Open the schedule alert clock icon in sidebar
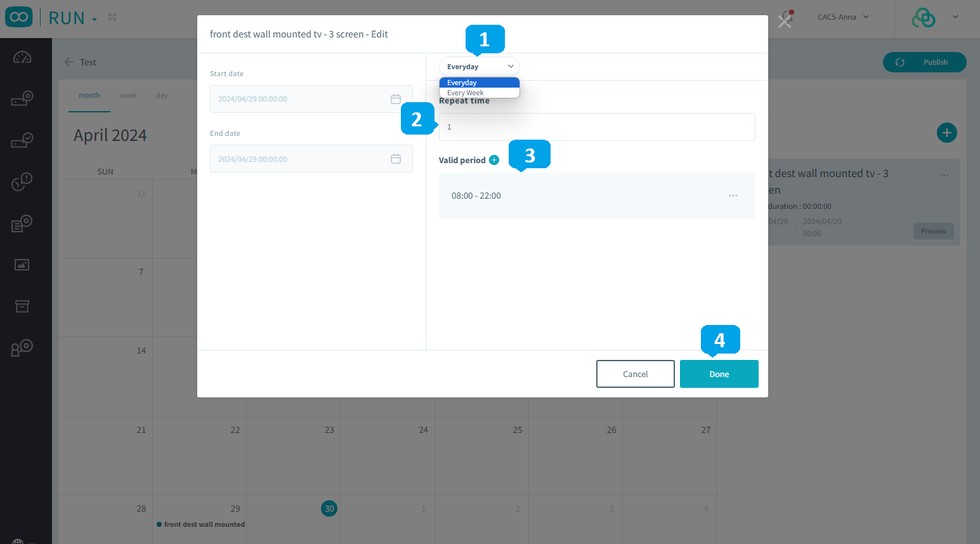This screenshot has width=980, height=544. pos(22,182)
